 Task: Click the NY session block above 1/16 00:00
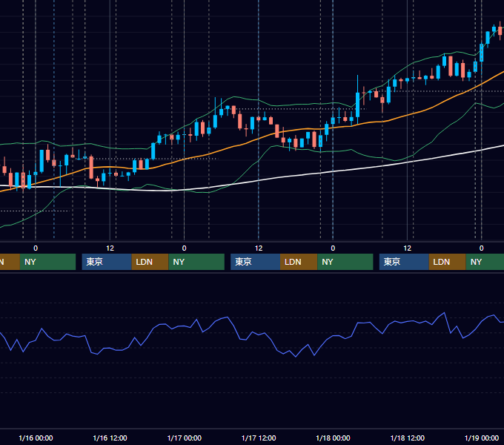pyautogui.click(x=47, y=262)
